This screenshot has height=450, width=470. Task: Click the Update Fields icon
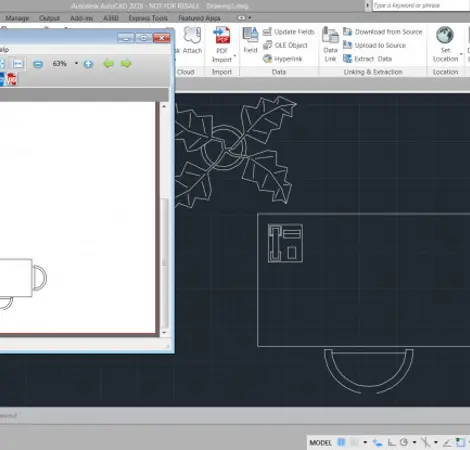pos(267,32)
